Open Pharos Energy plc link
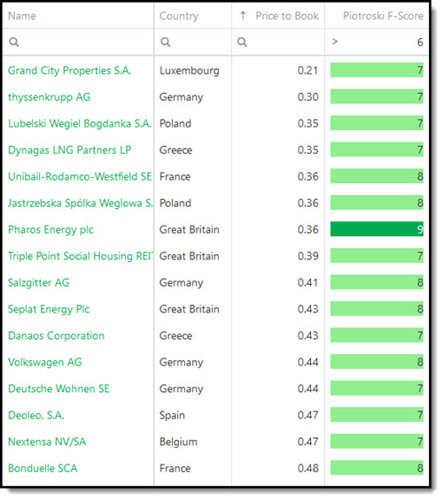 point(51,230)
